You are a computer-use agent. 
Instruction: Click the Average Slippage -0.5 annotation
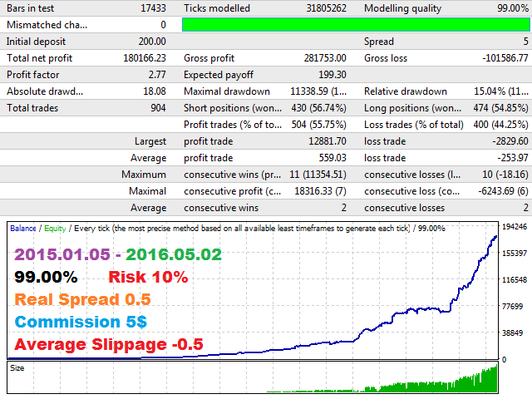click(x=109, y=345)
